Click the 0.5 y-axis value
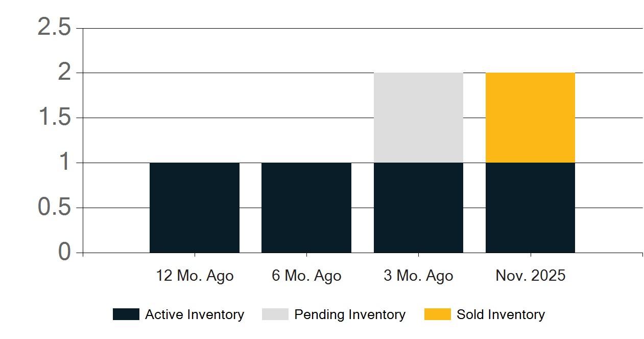Screen dimensions: 644x339 (x=54, y=208)
